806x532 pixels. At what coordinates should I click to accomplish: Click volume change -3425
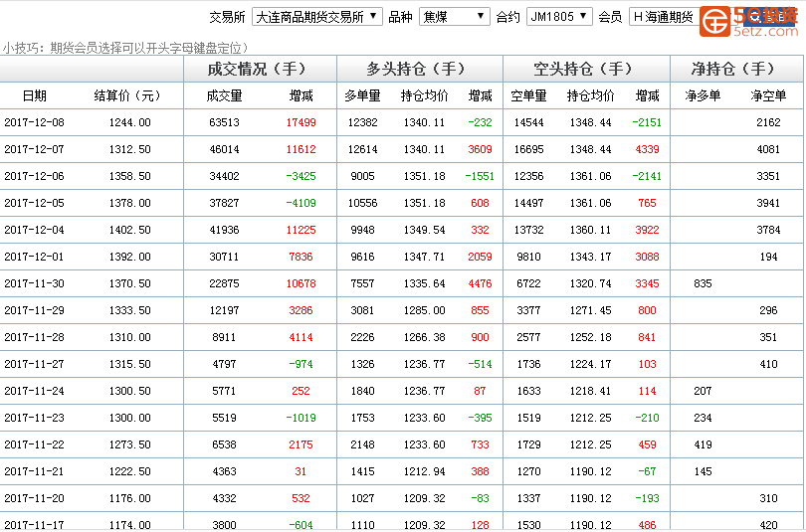301,176
